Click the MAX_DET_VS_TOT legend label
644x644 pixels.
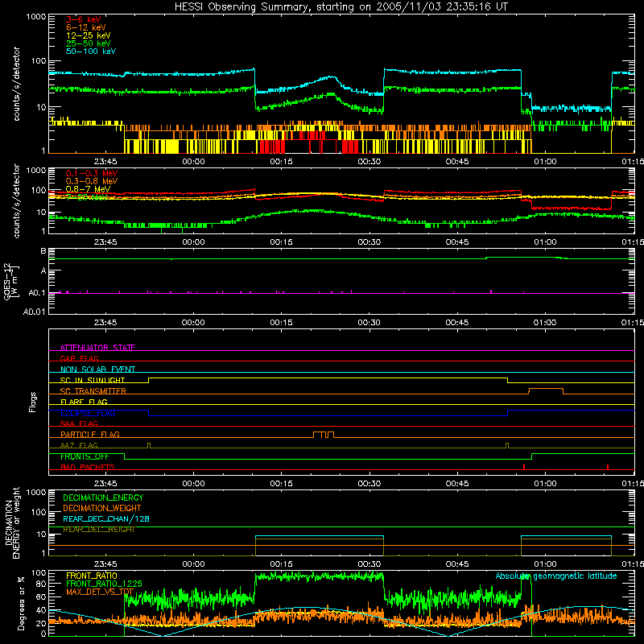coord(100,592)
